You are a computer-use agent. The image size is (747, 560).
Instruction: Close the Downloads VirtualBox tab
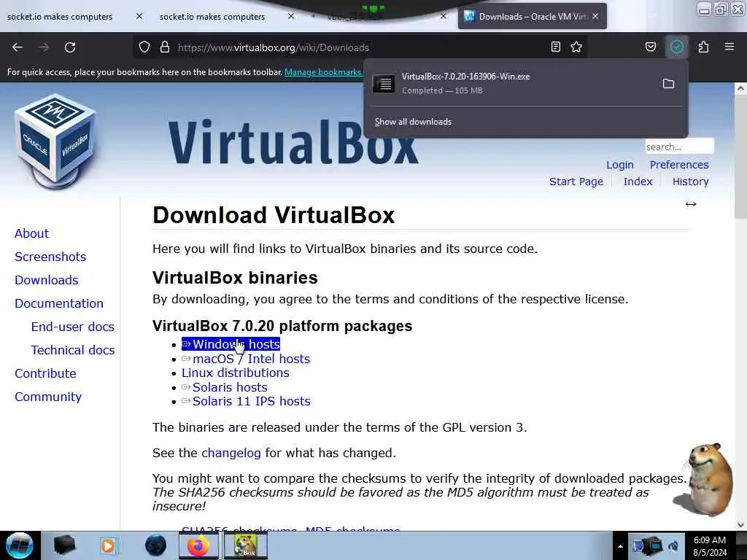click(x=595, y=16)
